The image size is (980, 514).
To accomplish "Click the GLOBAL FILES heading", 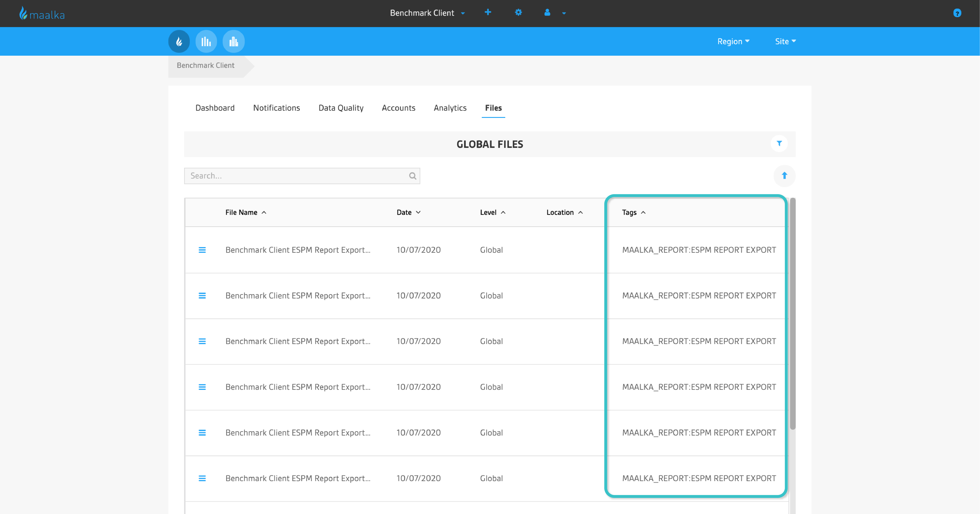I will tap(490, 144).
